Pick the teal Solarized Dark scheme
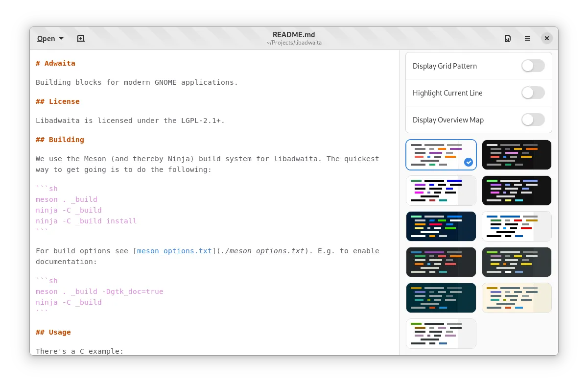 coord(441,298)
